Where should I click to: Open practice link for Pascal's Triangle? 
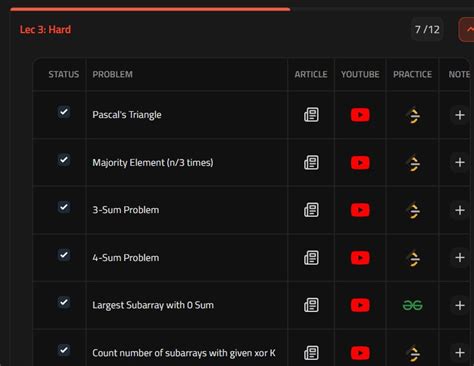(x=413, y=116)
